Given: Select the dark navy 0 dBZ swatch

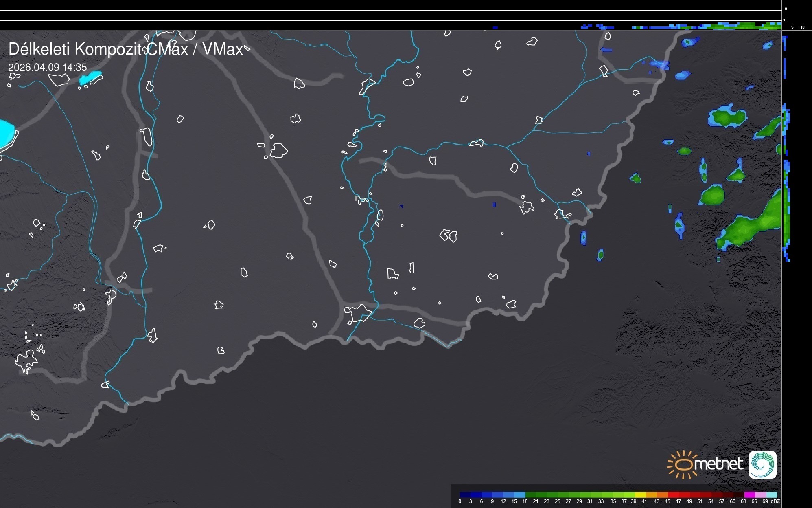Looking at the screenshot, I should click(x=465, y=495).
